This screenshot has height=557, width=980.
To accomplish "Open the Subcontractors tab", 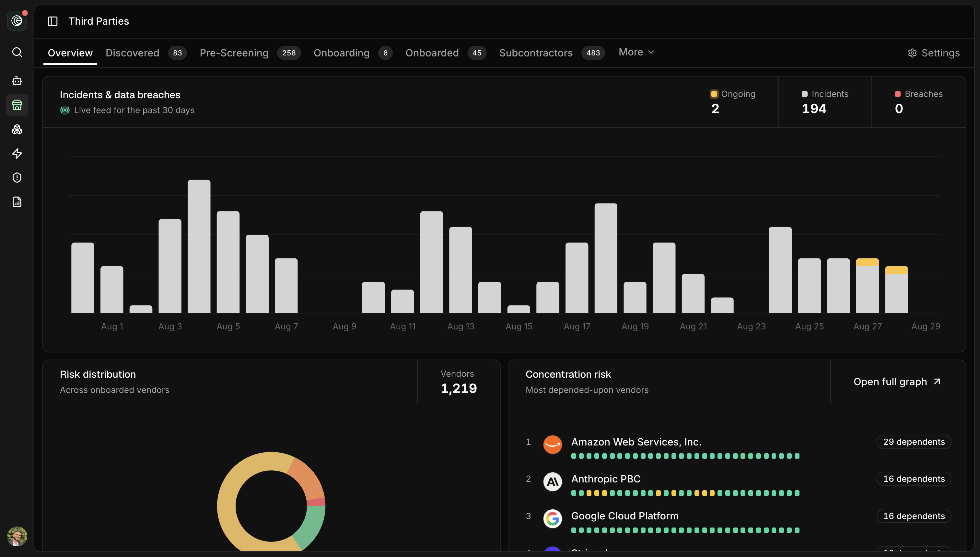I will coord(552,53).
